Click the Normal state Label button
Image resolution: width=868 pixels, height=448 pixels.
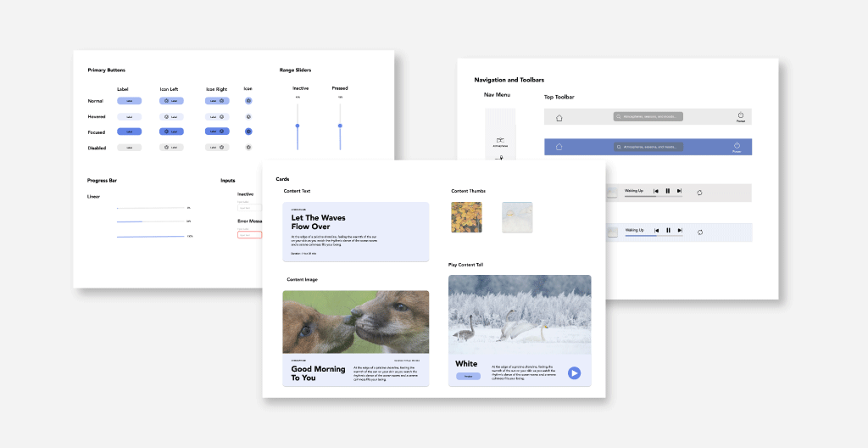coord(129,101)
